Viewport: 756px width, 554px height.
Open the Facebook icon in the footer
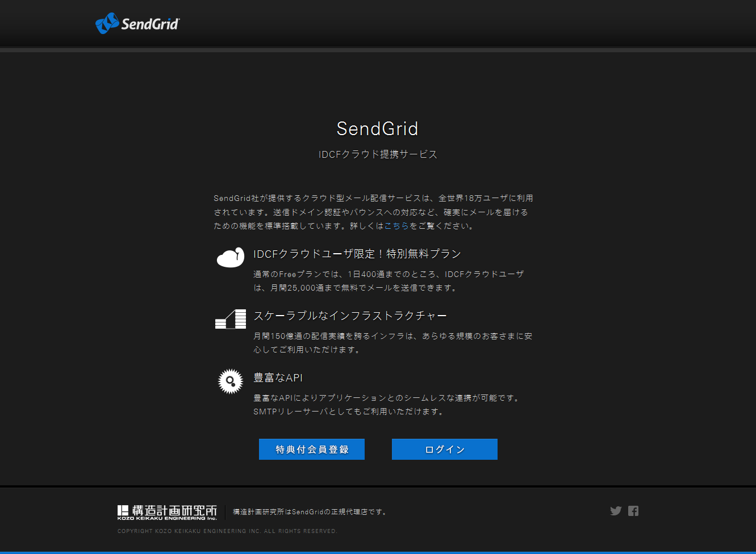tap(633, 511)
